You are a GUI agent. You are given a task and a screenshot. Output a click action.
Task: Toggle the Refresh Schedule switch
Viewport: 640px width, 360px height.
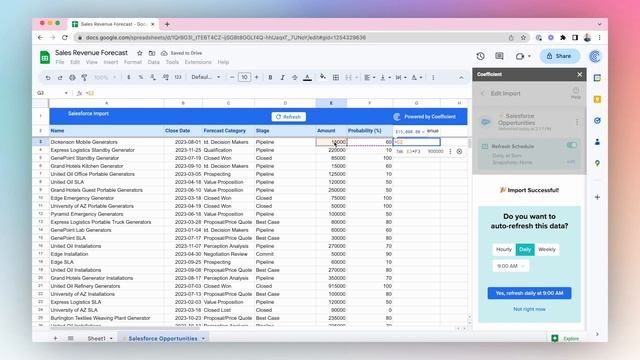tap(571, 145)
